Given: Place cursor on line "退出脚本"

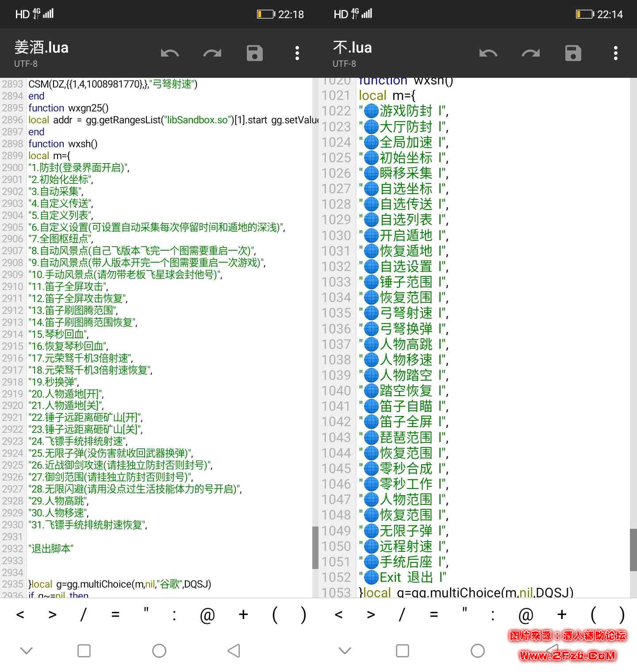Looking at the screenshot, I should pyautogui.click(x=51, y=549).
